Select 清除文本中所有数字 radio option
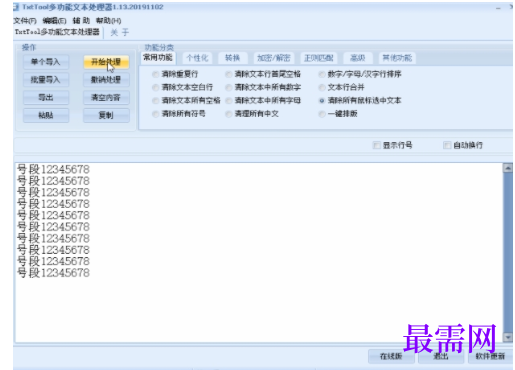515x370 pixels. tap(263, 87)
